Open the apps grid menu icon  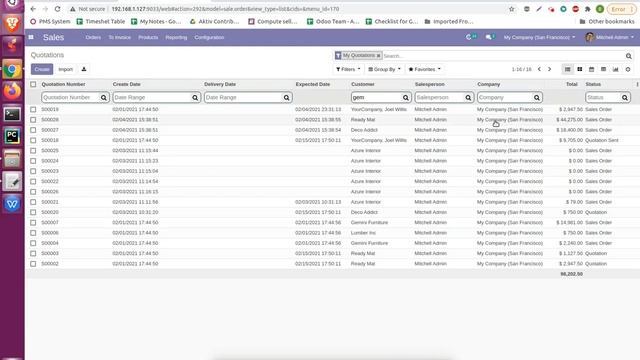coord(31,37)
